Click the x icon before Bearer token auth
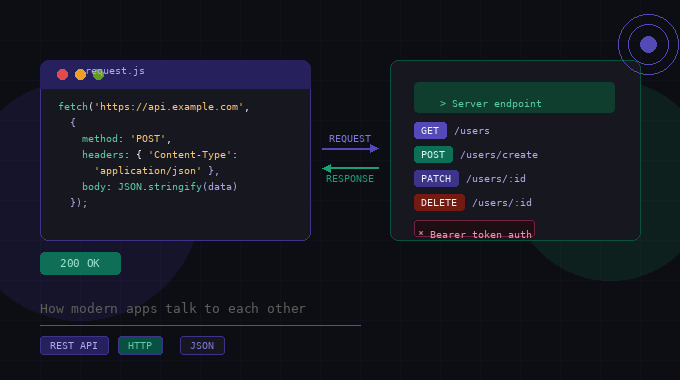 point(421,233)
